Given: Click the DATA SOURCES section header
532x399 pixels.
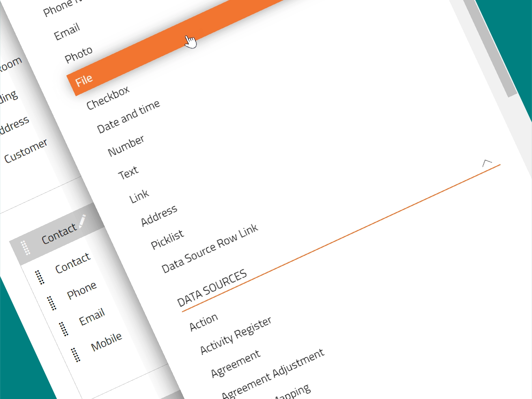Looking at the screenshot, I should coord(212,288).
